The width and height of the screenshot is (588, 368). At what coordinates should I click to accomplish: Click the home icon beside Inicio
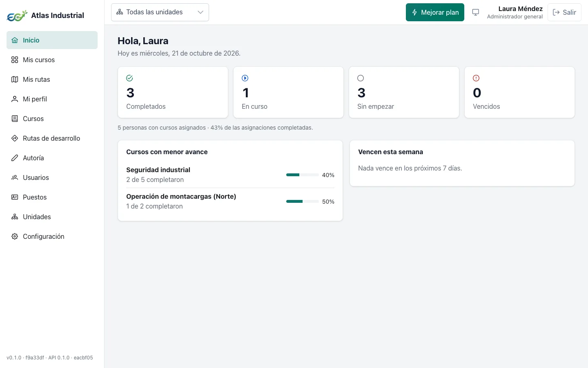point(15,40)
